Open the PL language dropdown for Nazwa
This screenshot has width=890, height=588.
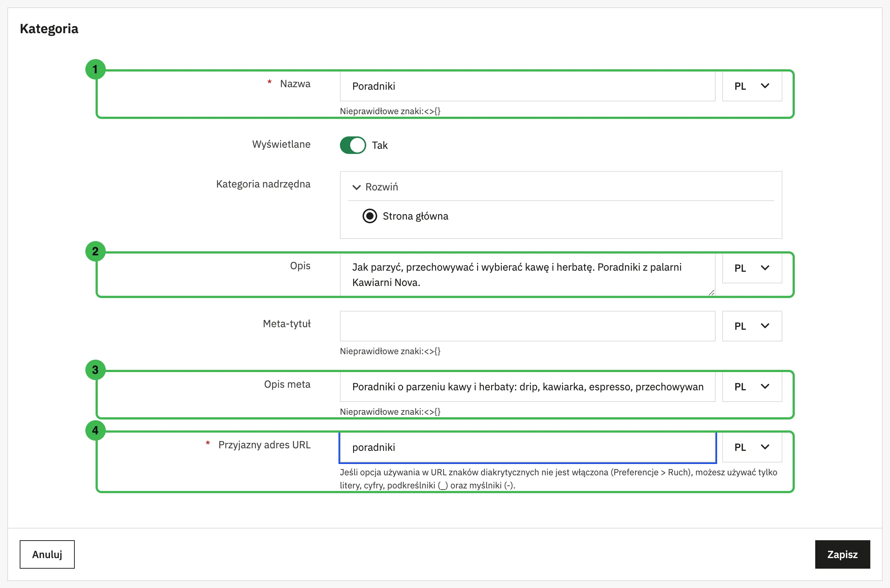pos(752,86)
